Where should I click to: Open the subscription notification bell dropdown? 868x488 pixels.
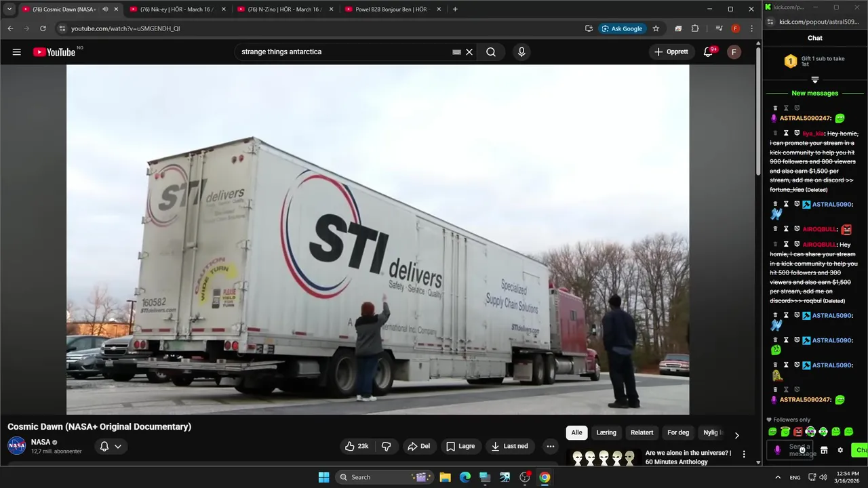click(111, 446)
